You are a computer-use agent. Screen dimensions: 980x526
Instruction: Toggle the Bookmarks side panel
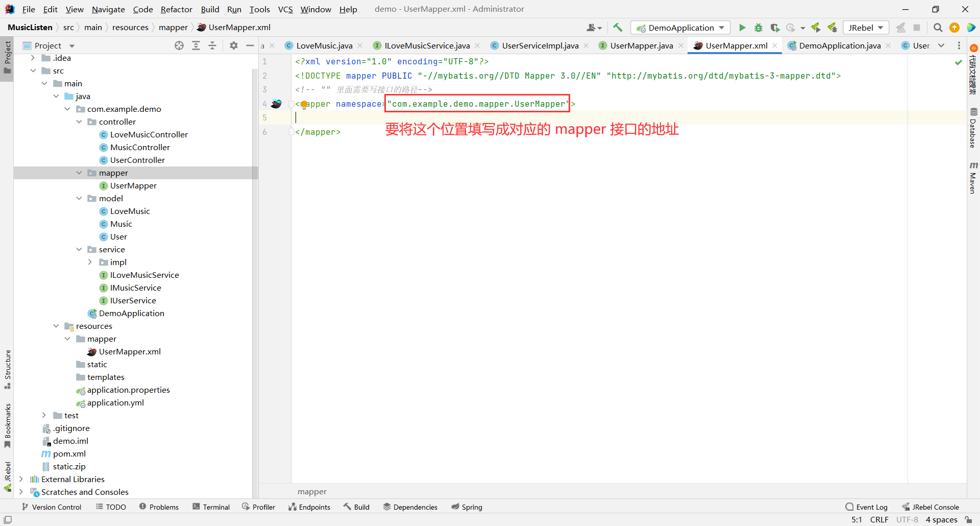click(x=7, y=425)
